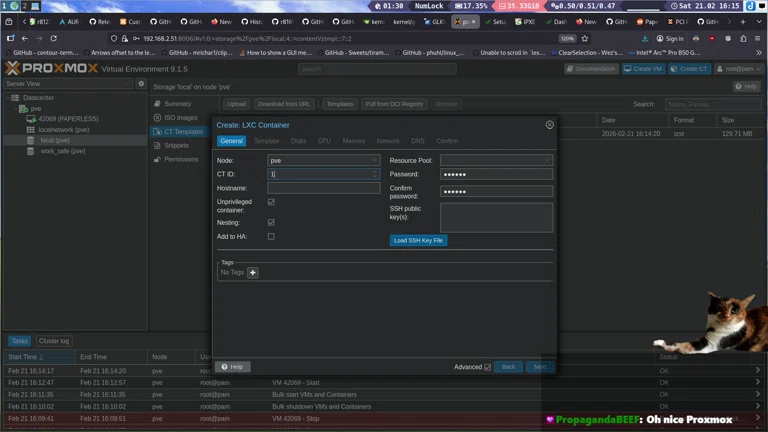Enable Add to HA checkbox
768x432 pixels.
click(x=271, y=236)
